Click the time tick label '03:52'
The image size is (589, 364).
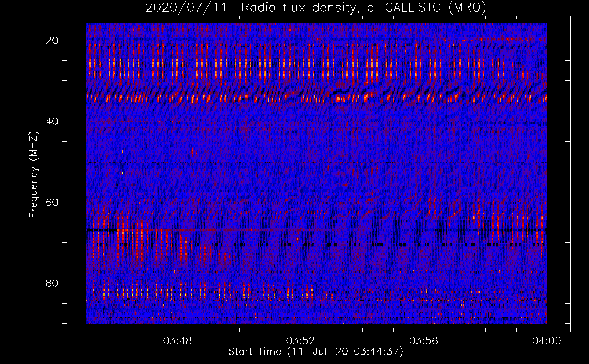tap(301, 341)
